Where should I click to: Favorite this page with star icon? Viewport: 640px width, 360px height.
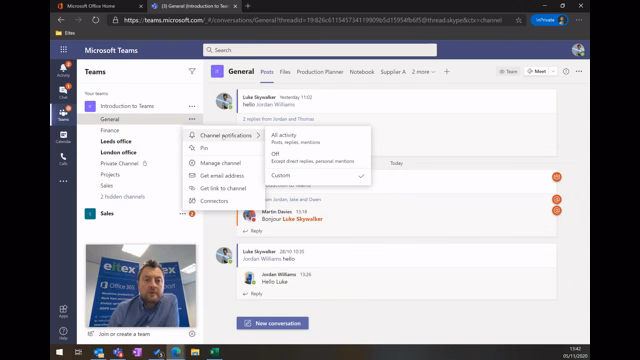(x=518, y=20)
